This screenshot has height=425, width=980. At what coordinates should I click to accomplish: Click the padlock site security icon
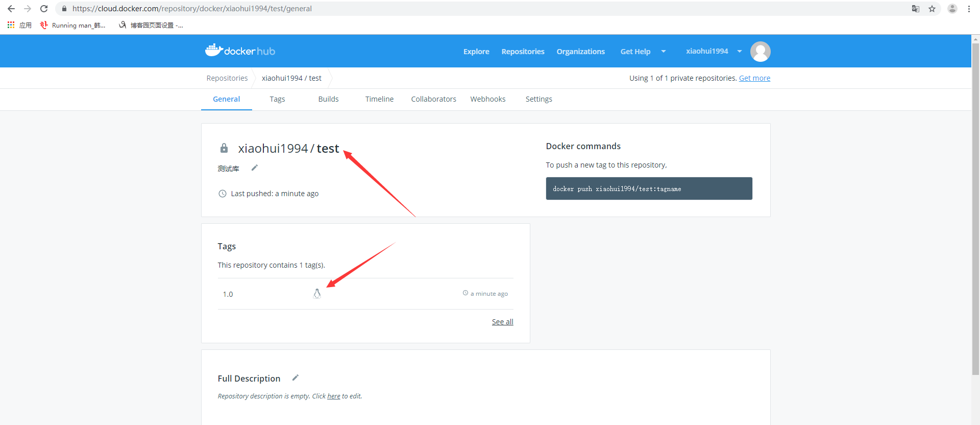pyautogui.click(x=64, y=9)
